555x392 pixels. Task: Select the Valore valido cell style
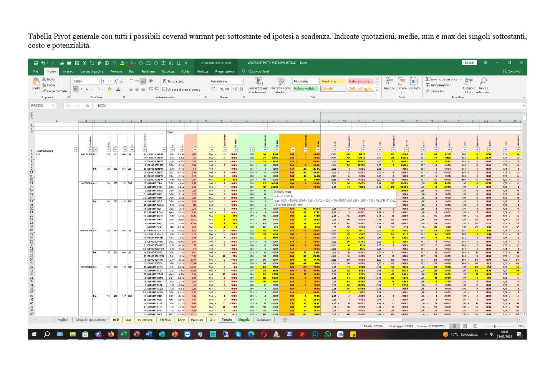point(306,88)
